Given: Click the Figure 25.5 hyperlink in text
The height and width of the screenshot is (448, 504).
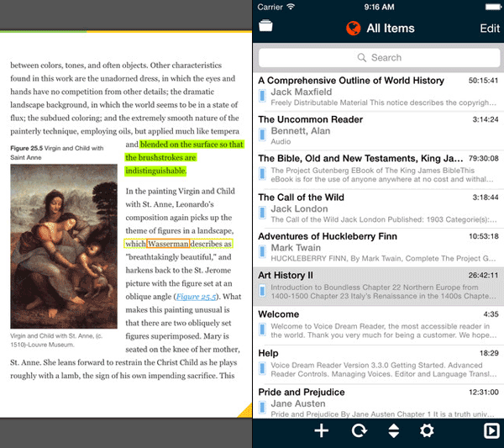Looking at the screenshot, I should click(196, 297).
